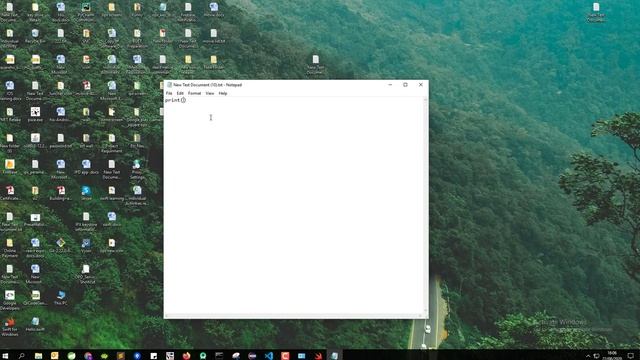Select the movie list.txt desktop file
The width and height of the screenshot is (640, 360).
click(x=213, y=36)
